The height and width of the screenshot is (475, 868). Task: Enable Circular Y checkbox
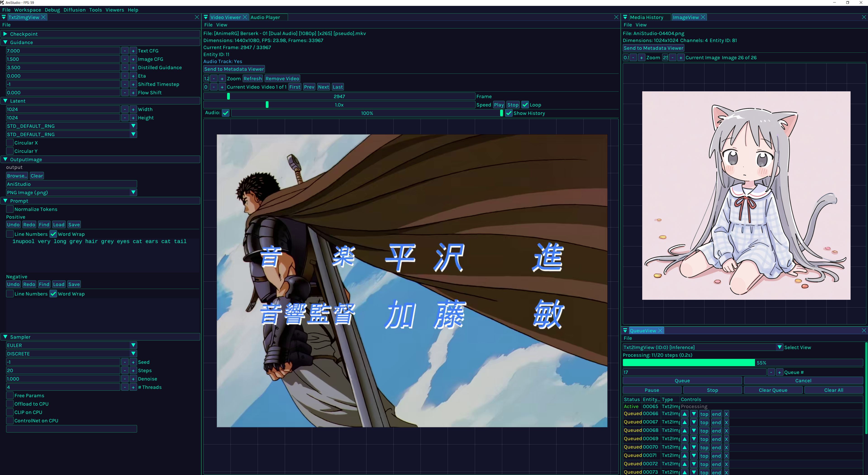(x=10, y=151)
